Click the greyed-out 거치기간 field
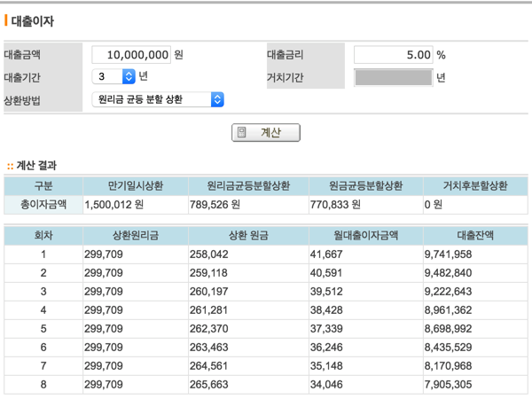Image resolution: width=532 pixels, height=399 pixels. coord(393,77)
